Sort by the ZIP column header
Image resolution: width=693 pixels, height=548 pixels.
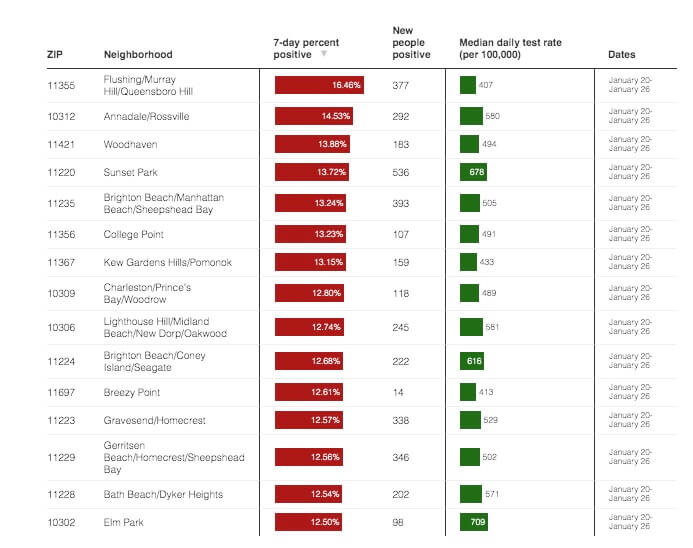(x=54, y=55)
